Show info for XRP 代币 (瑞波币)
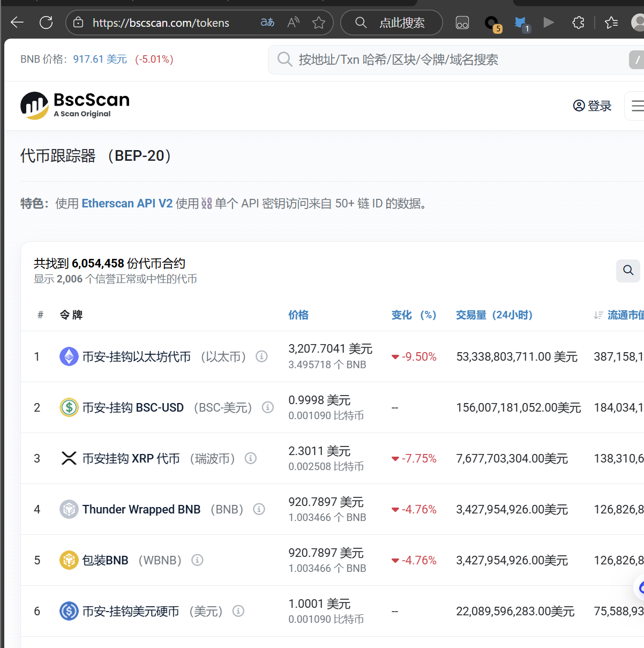Screen dimensions: 644x648 251,458
